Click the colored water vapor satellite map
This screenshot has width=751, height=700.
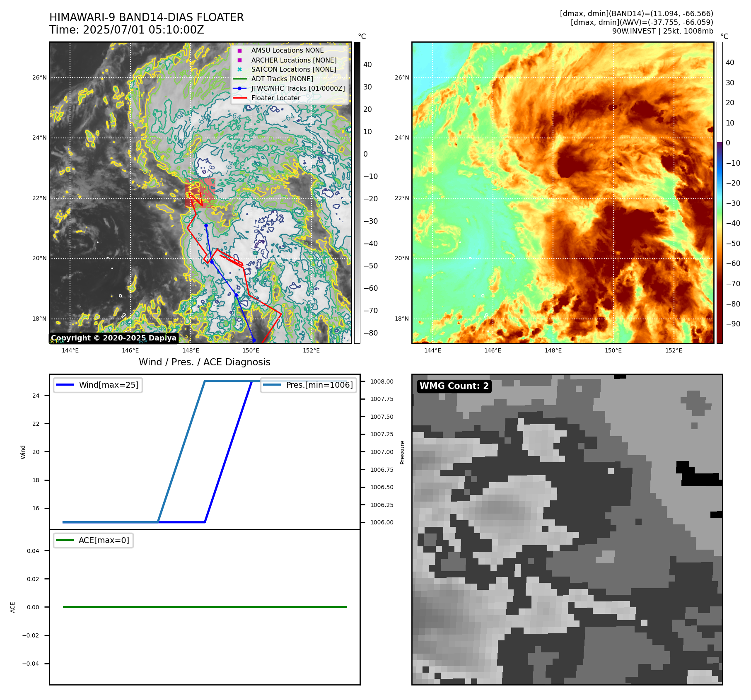click(563, 193)
